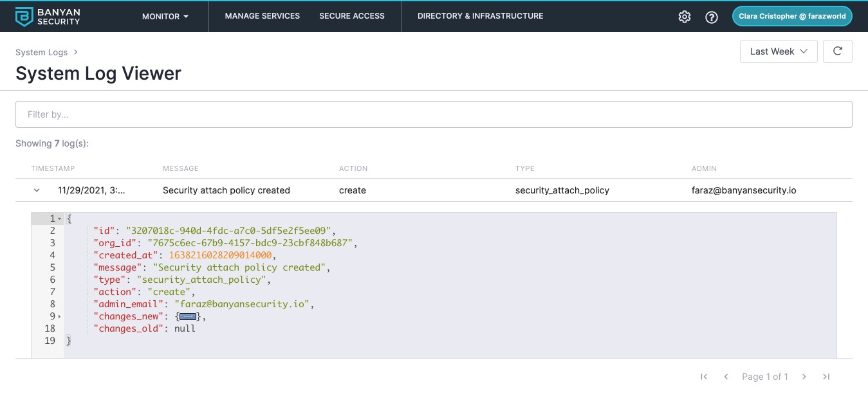Click the id value 3207018c-940d-4fdc-a7c0-5df5e2f5ee09
This screenshot has height=394, width=868.
tap(228, 231)
